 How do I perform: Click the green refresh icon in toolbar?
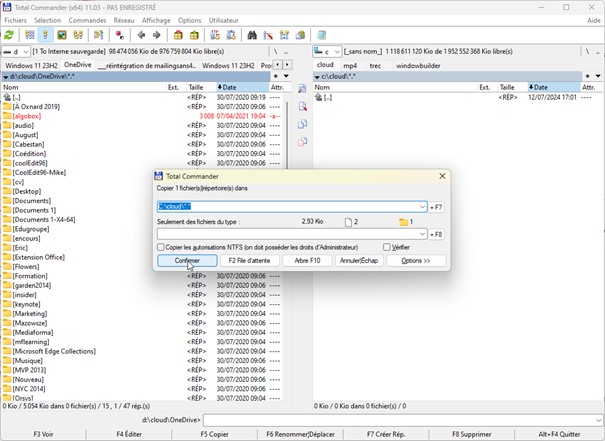click(9, 35)
